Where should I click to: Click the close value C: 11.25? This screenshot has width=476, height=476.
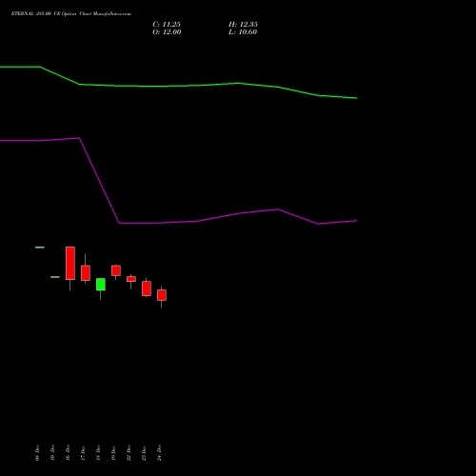[167, 25]
